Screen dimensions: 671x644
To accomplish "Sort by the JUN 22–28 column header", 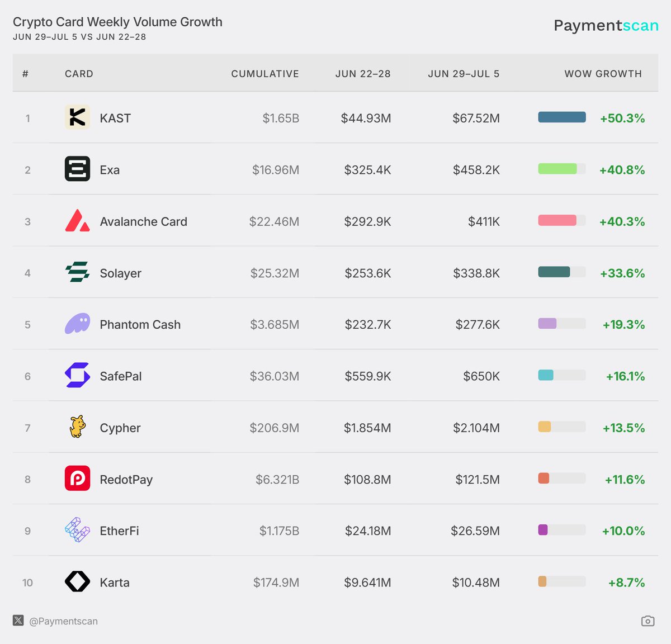I will (x=363, y=74).
